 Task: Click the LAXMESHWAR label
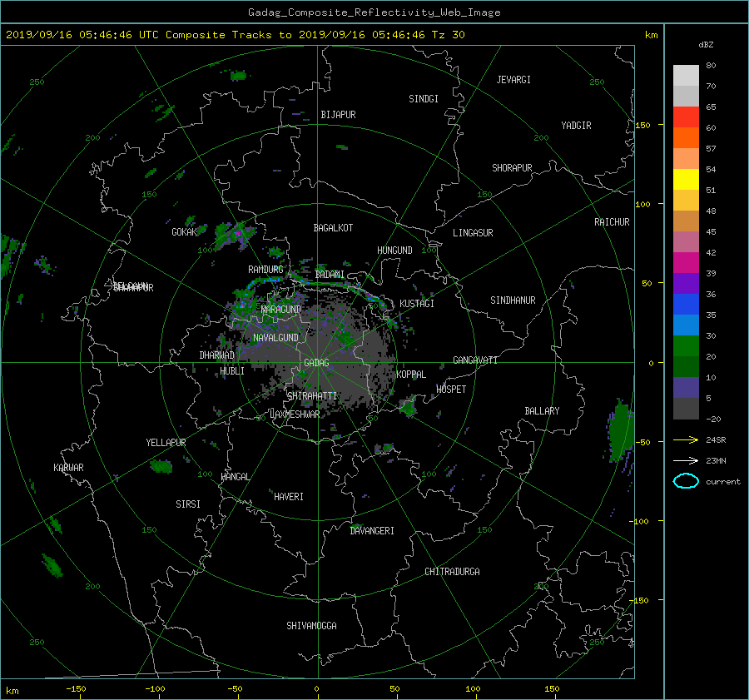pos(295,414)
